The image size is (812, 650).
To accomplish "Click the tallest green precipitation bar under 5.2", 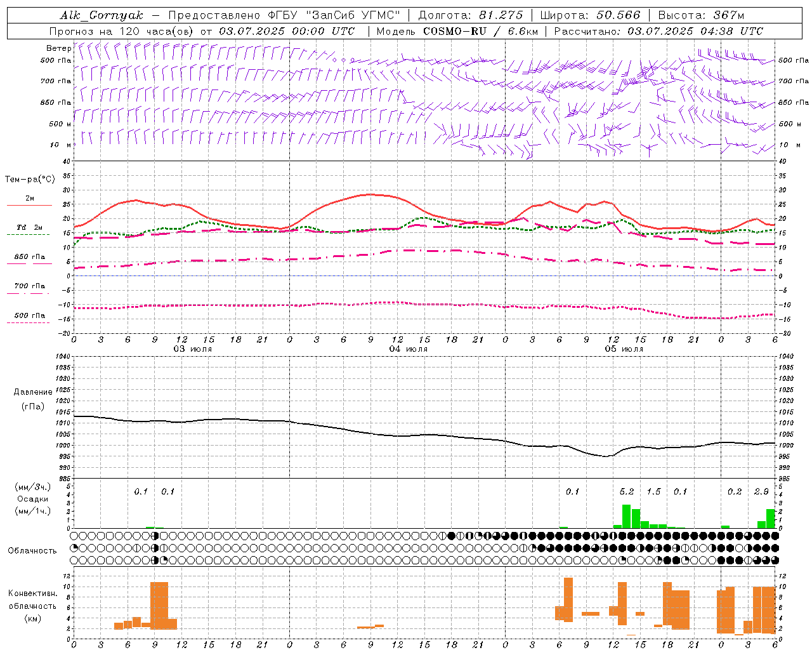I will pyautogui.click(x=626, y=516).
